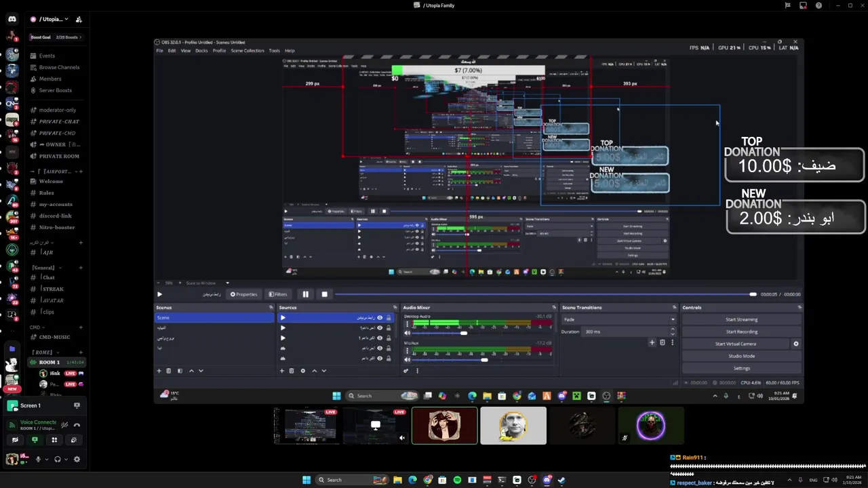The height and width of the screenshot is (488, 868).
Task: Stop streaming icon on the Screen 1 panel
Action: click(77, 405)
